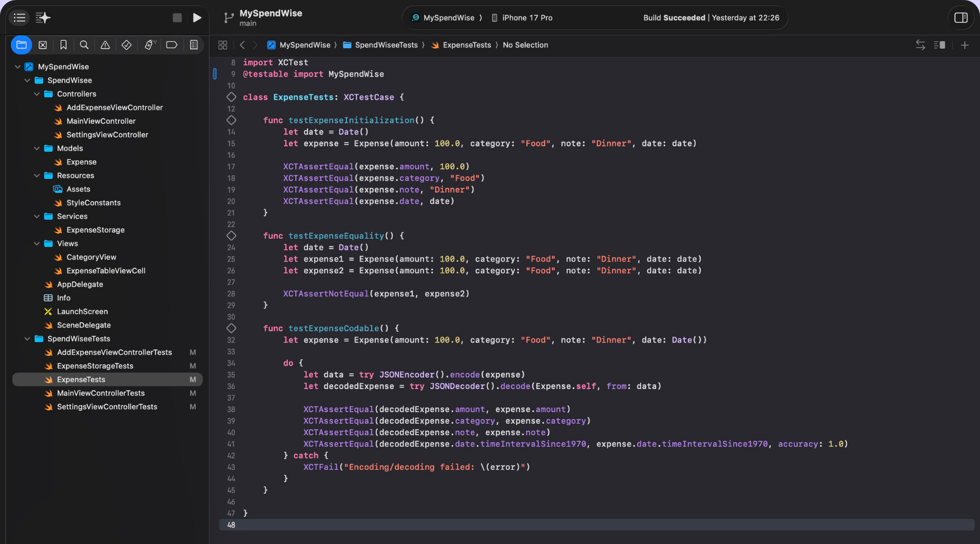The height and width of the screenshot is (544, 980).
Task: Toggle the right inspector panel
Action: (961, 18)
